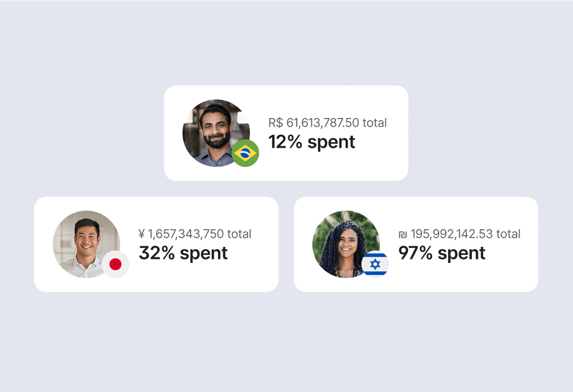Click the 61,613,787.50 amount figure
The image size is (573, 392).
(323, 123)
